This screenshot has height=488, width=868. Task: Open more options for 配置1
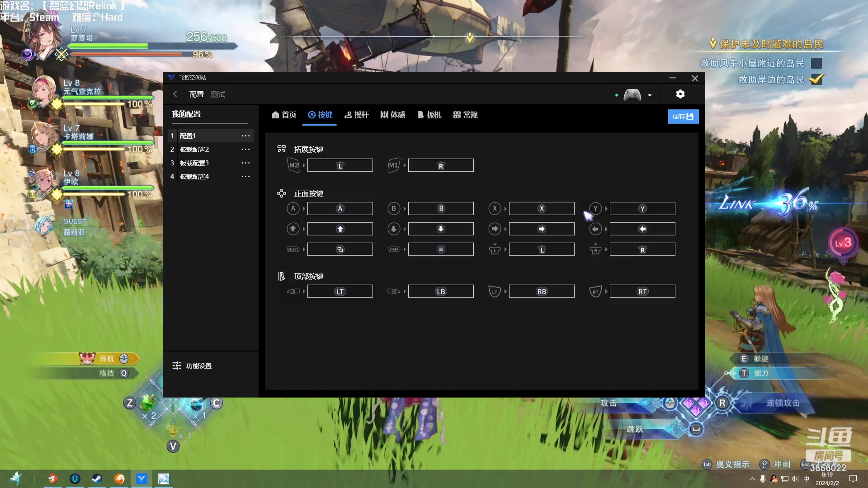[x=245, y=136]
